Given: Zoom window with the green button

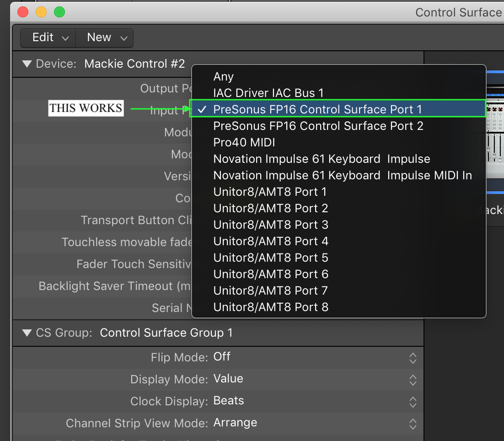Looking at the screenshot, I should point(59,12).
